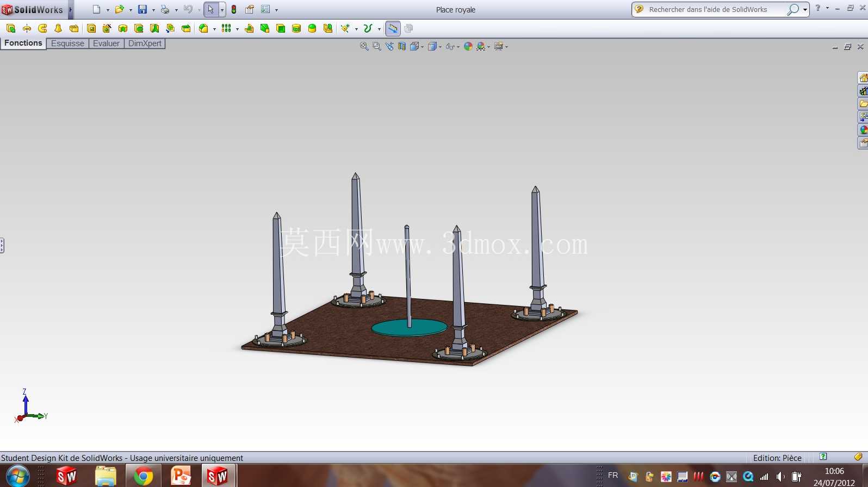
Task: Click the New document icon
Action: pyautogui.click(x=97, y=9)
